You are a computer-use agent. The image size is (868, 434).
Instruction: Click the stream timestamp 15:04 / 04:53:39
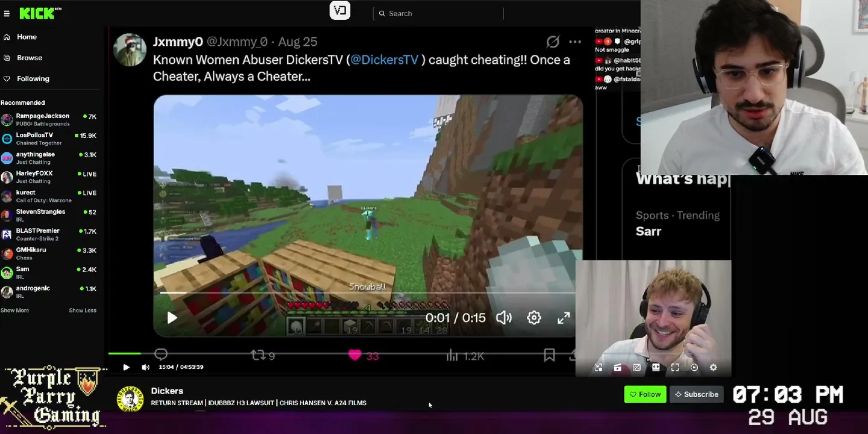pos(181,367)
